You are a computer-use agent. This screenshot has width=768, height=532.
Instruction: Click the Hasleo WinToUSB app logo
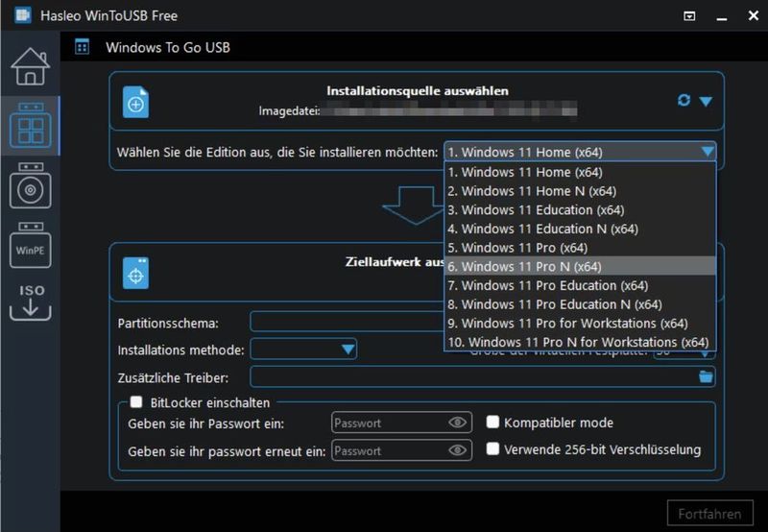(22, 15)
